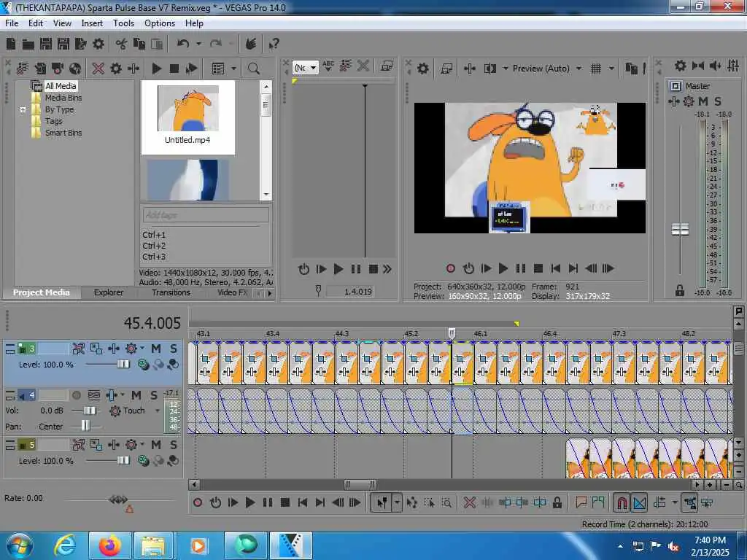Open the Insert menu
This screenshot has height=560, width=747.
(x=92, y=23)
